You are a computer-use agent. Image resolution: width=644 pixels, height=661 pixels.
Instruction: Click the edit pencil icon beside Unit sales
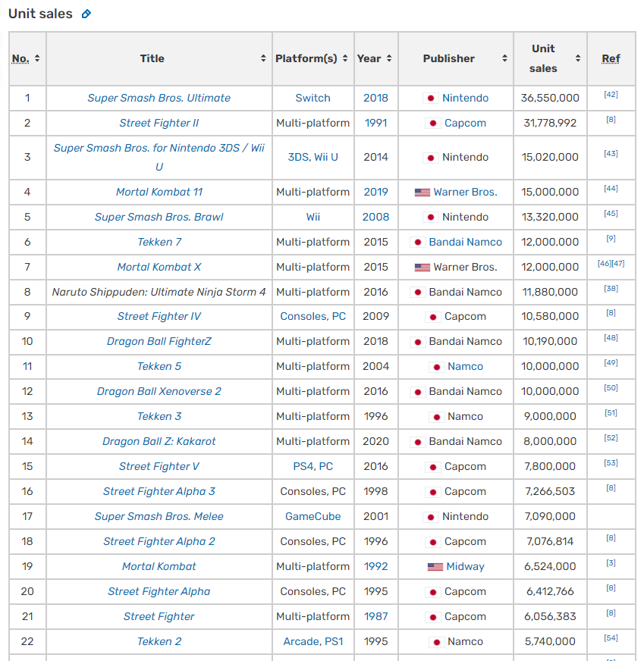click(x=86, y=14)
